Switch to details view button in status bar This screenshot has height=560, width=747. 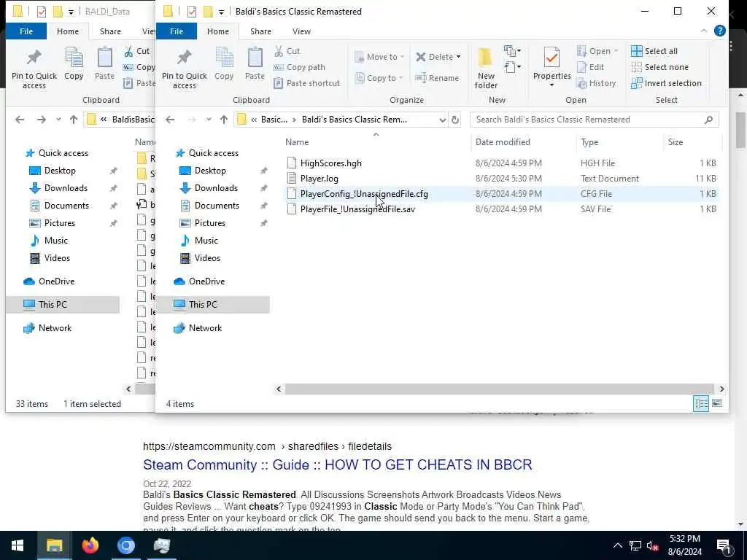tap(701, 403)
